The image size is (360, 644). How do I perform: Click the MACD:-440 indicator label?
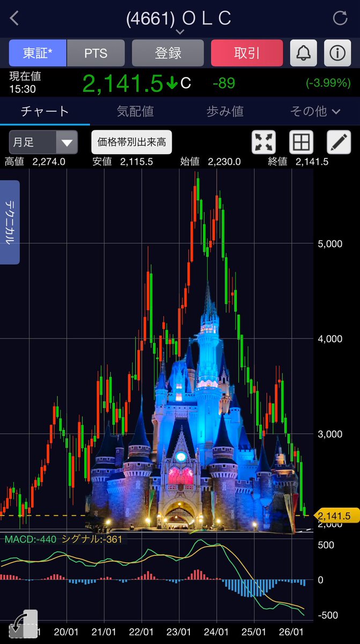31,539
